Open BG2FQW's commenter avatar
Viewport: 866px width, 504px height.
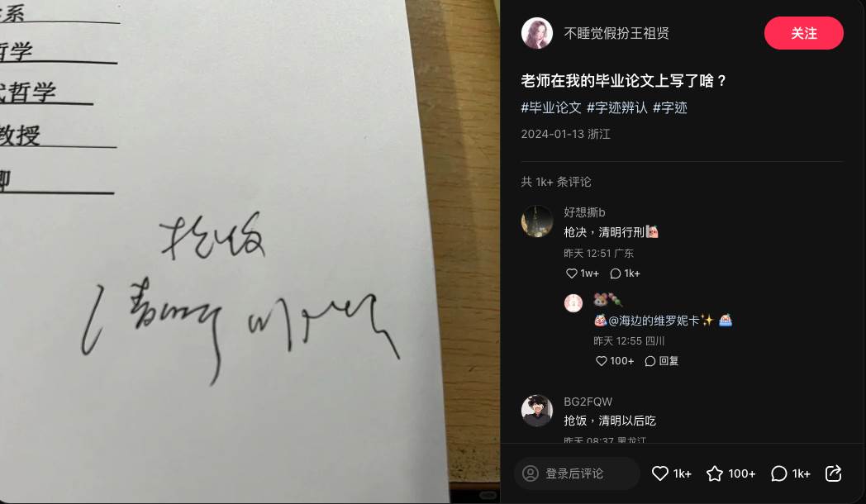click(537, 411)
